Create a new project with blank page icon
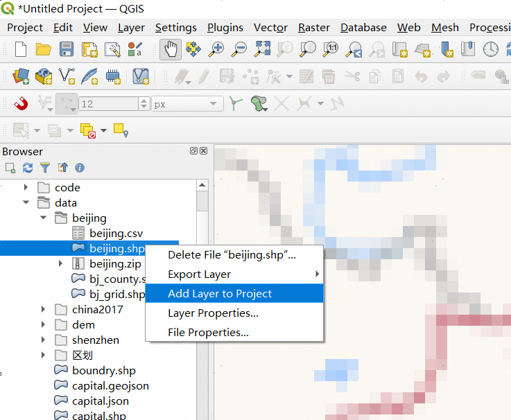Viewport: 511px width, 420px height. 21,49
